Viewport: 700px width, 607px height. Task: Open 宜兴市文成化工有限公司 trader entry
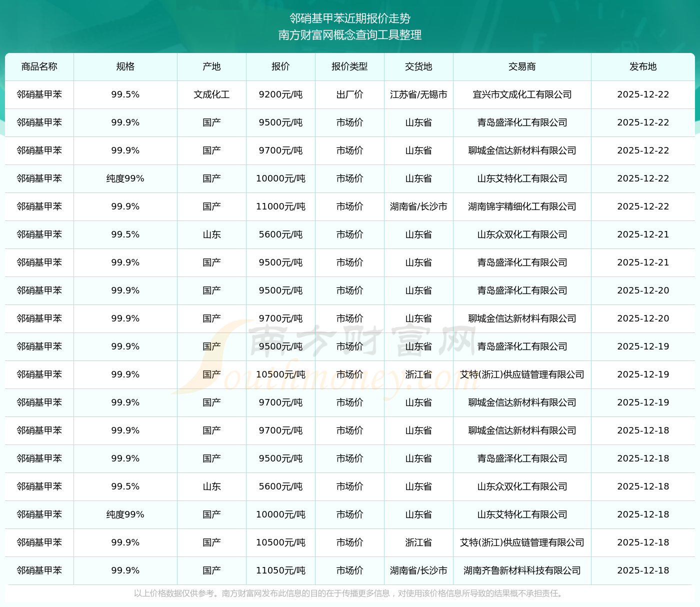pos(522,94)
